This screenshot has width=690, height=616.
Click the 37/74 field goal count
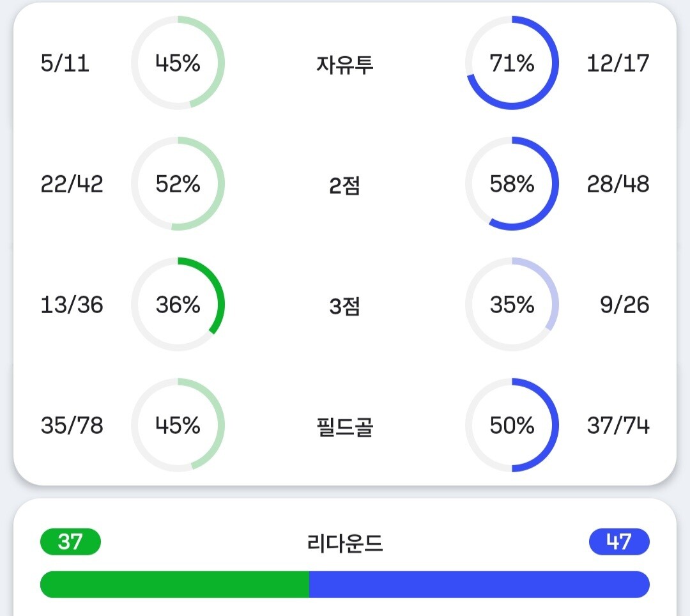pyautogui.click(x=618, y=426)
